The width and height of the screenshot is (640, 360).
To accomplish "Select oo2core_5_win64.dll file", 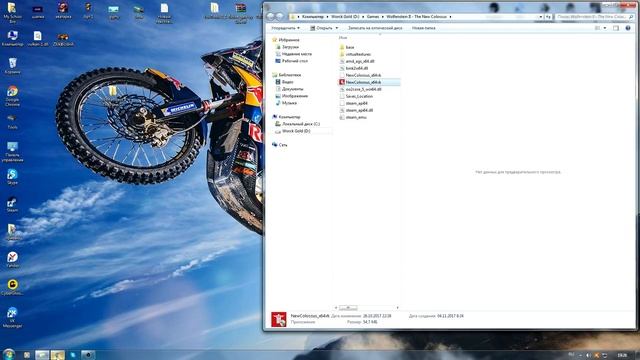I will 363,89.
